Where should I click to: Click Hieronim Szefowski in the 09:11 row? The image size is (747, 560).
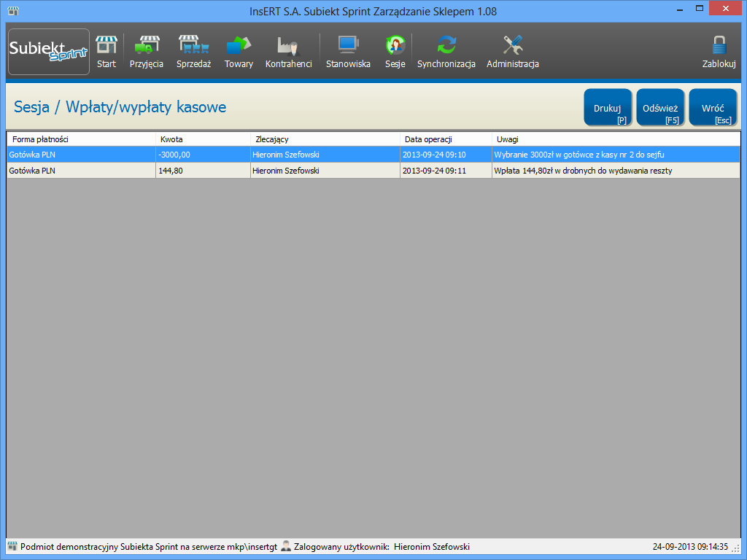pyautogui.click(x=325, y=171)
